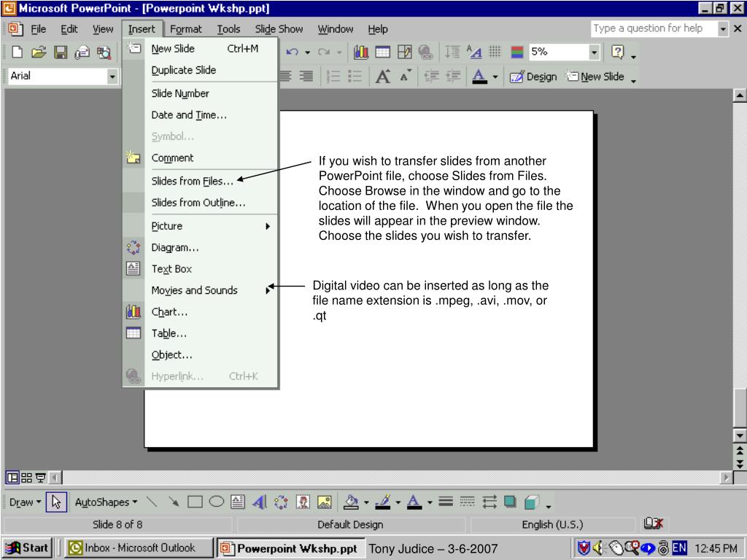Switch to Slide Sorter view

[27, 477]
